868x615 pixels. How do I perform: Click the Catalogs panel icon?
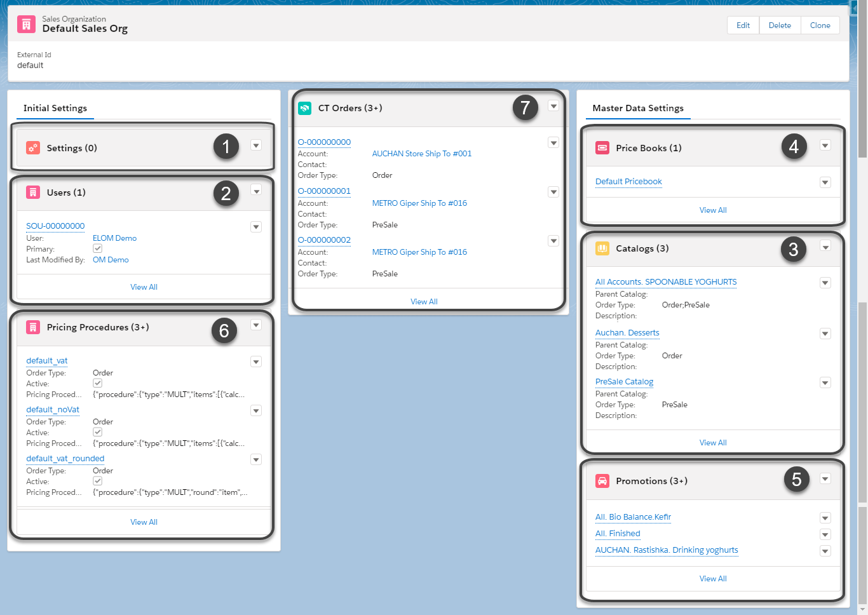[602, 248]
